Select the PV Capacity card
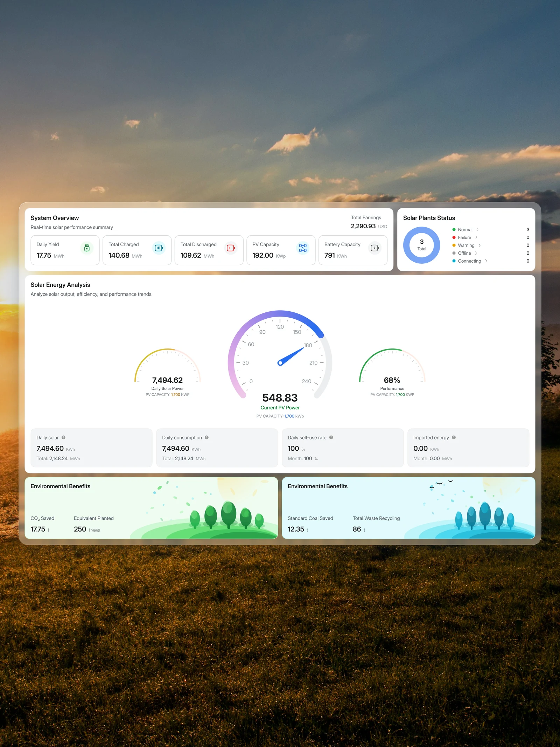 281,250
